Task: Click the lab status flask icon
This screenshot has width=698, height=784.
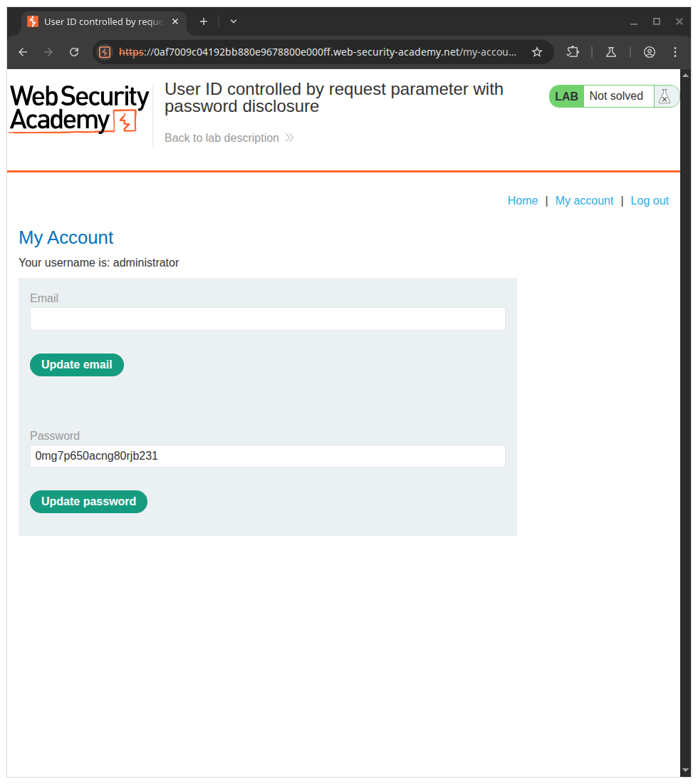Action: (665, 96)
